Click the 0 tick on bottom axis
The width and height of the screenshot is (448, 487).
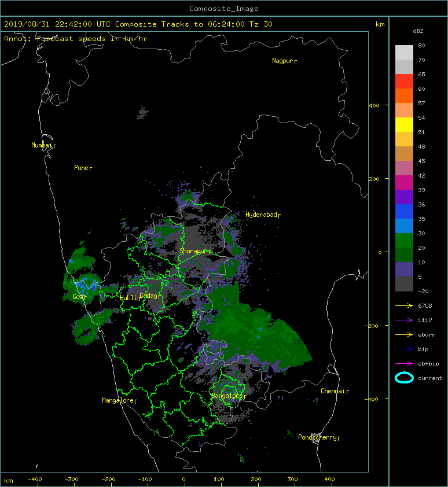coord(183,479)
